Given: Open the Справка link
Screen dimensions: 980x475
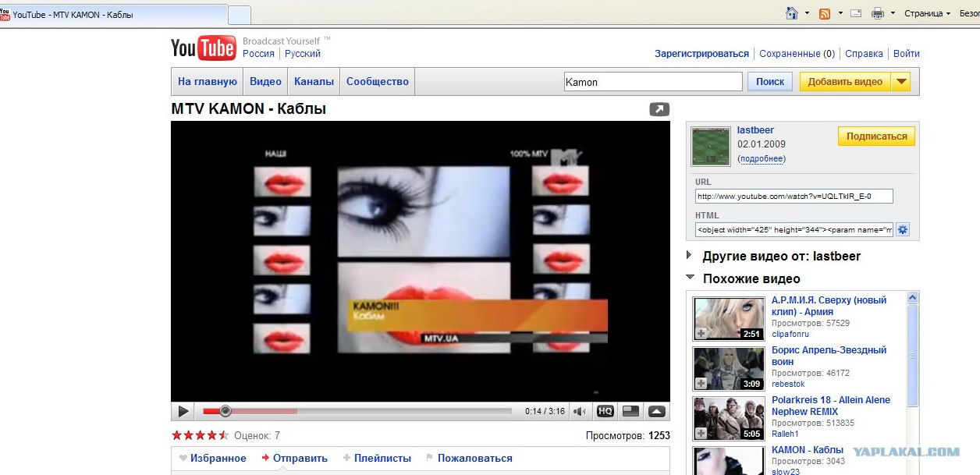Looking at the screenshot, I should click(864, 54).
